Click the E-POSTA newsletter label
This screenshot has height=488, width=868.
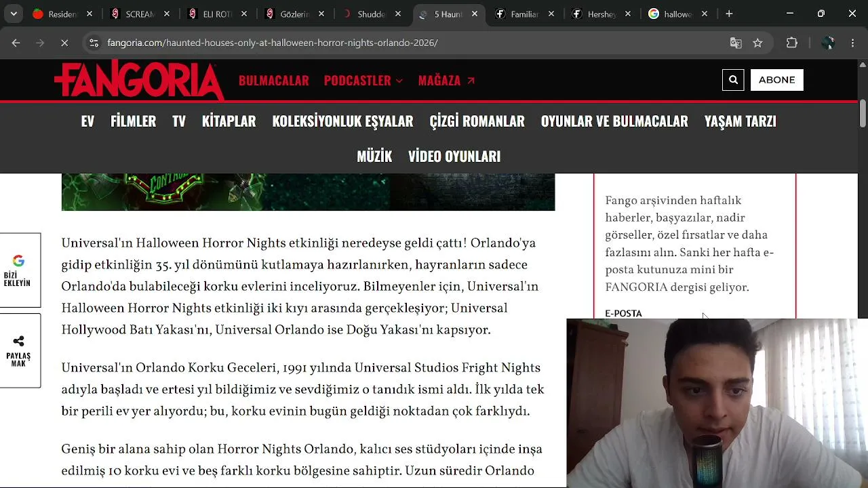[623, 313]
